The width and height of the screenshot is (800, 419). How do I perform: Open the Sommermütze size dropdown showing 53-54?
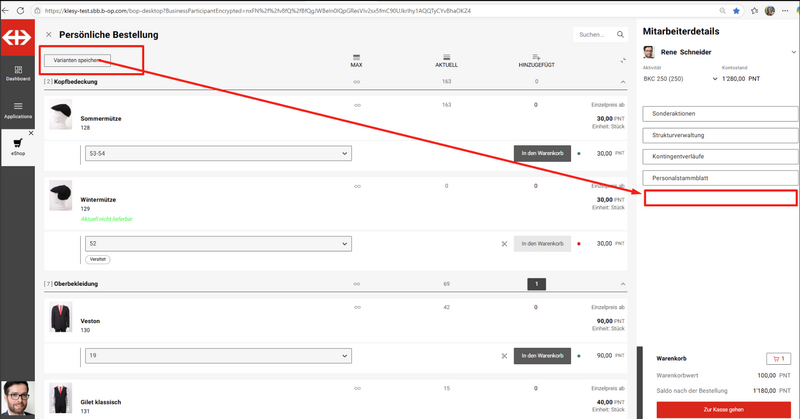218,153
